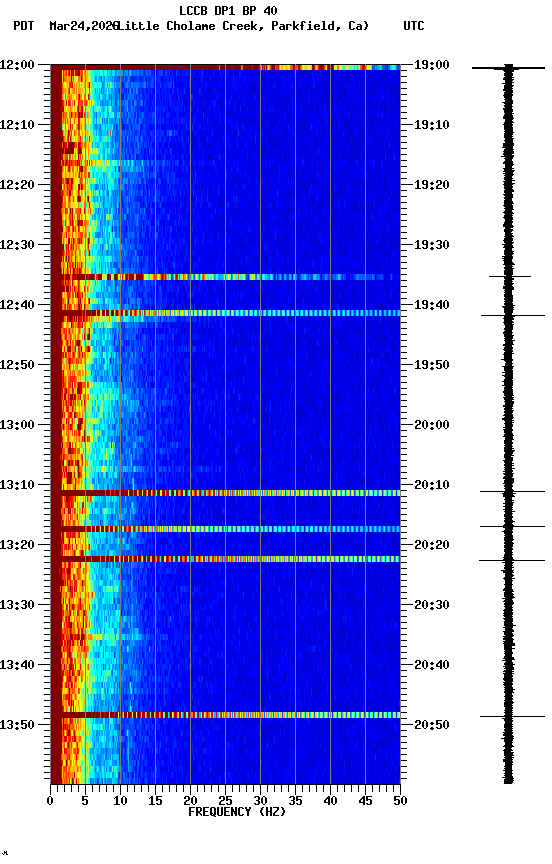Click the '12:00' PDT time label
The width and height of the screenshot is (552, 864).
pos(17,65)
